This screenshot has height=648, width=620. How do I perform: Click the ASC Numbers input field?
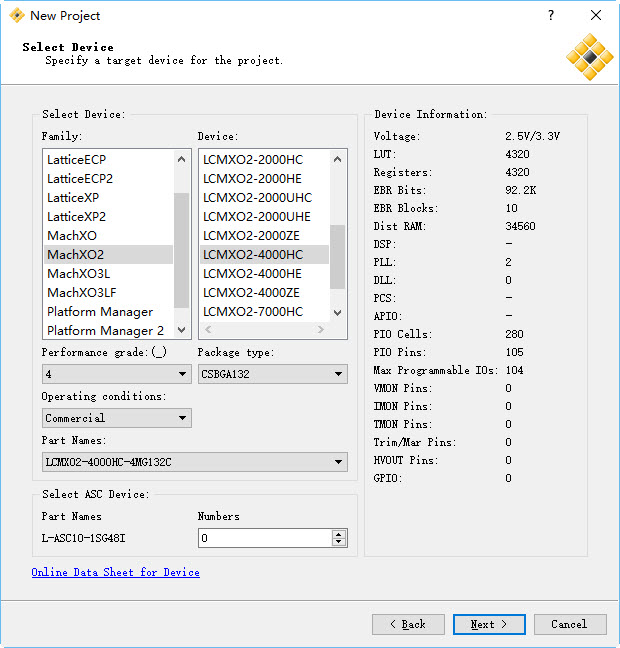click(265, 538)
